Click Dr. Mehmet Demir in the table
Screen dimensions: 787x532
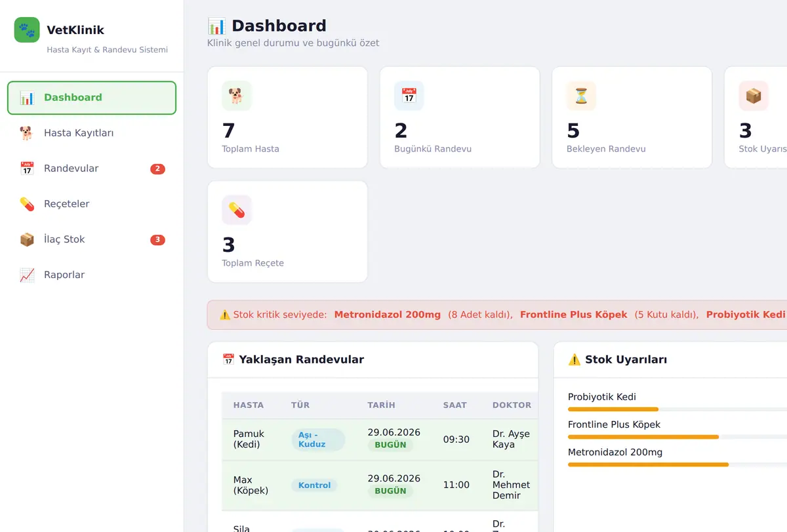point(511,485)
